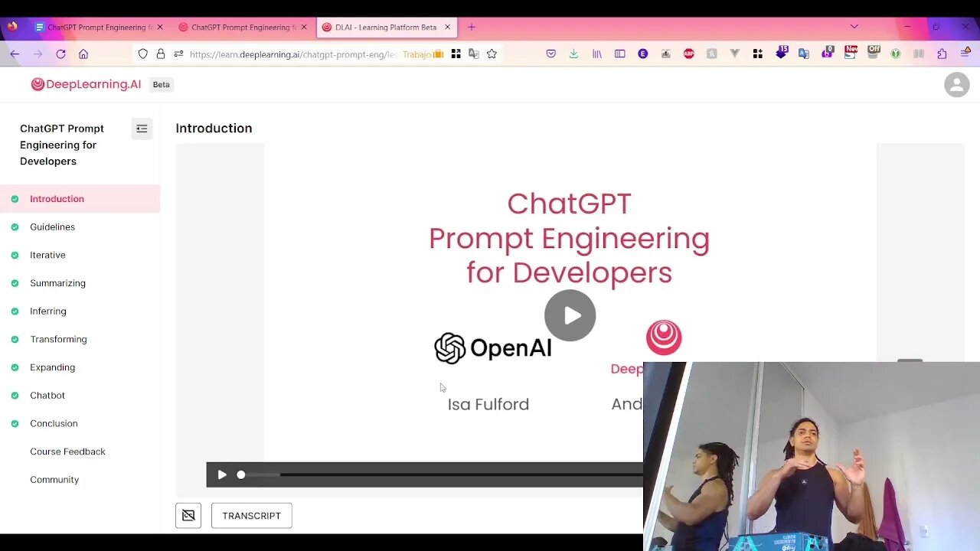
Task: Open the purple E extension icon
Action: tap(643, 54)
